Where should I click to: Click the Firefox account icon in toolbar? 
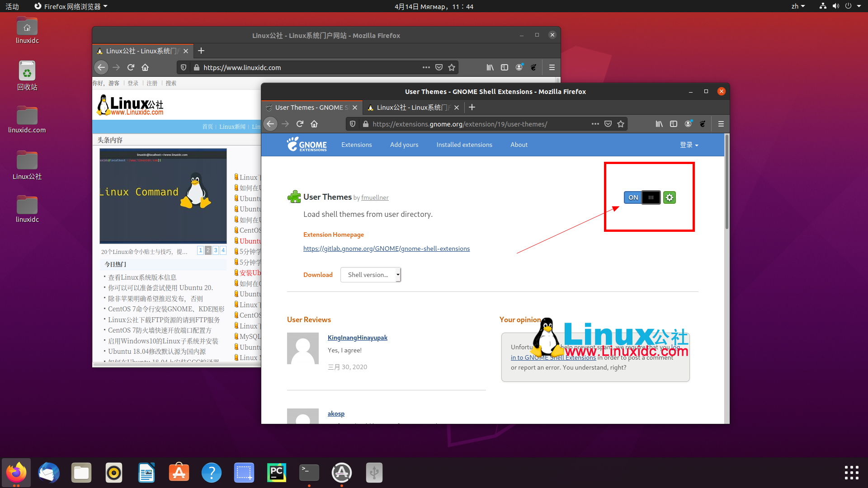click(688, 124)
